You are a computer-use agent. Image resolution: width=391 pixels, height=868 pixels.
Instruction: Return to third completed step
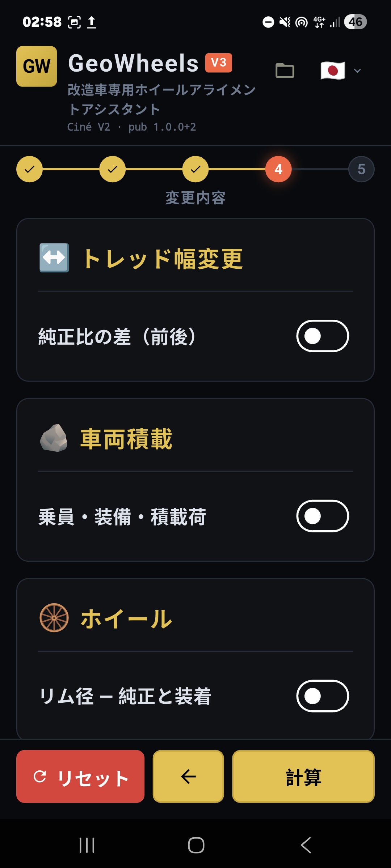(195, 169)
